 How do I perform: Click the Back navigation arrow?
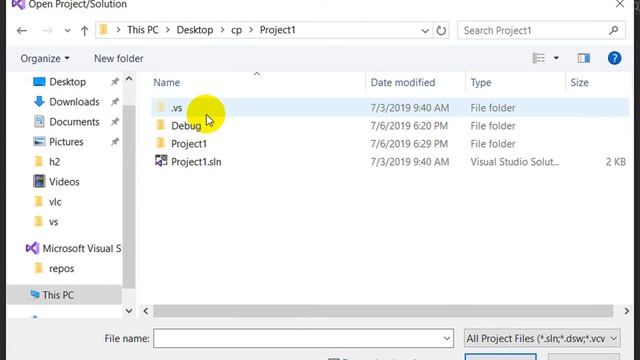tap(22, 31)
